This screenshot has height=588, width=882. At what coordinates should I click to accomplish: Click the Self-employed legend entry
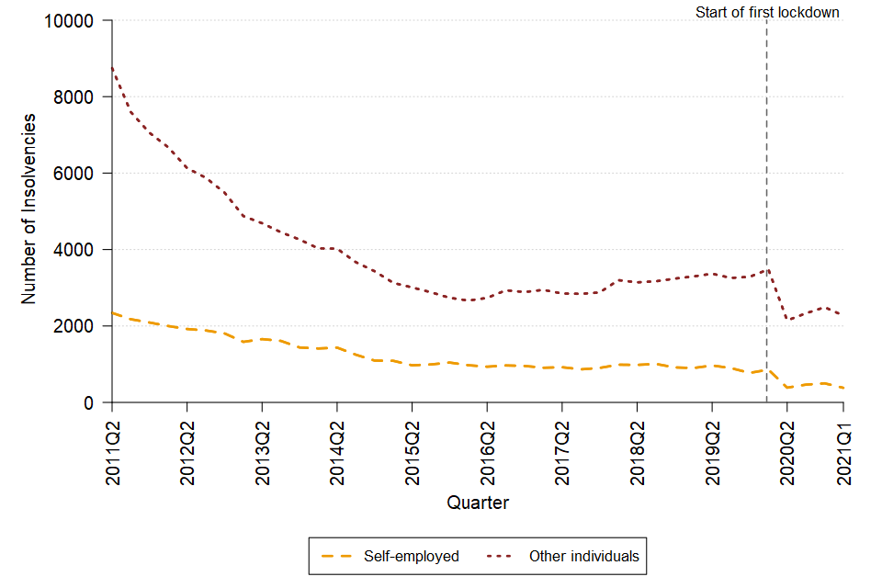[x=411, y=556]
